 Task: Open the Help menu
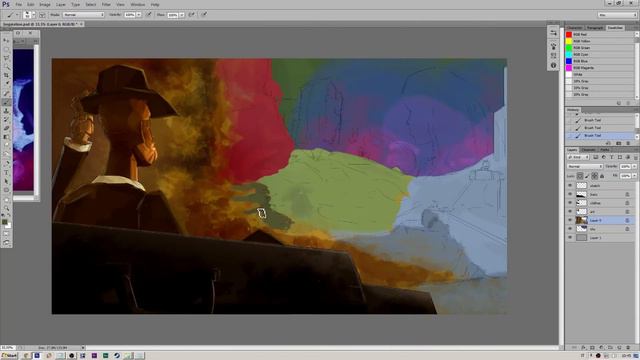pyautogui.click(x=155, y=4)
